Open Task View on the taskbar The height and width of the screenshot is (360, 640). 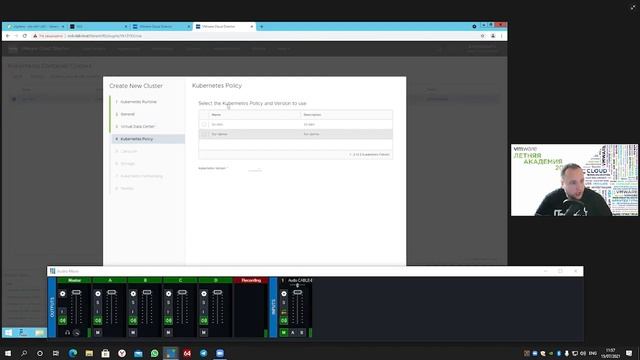(56, 353)
